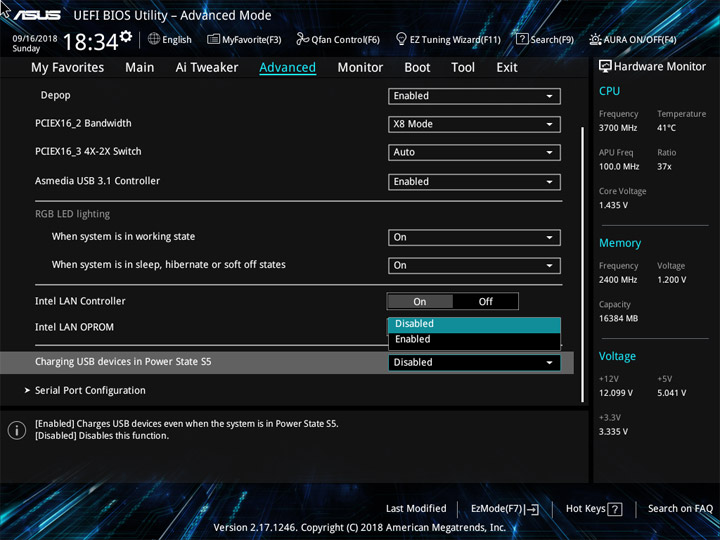The width and height of the screenshot is (720, 540).
Task: Open MyFavorite(F3) list icon
Action: tap(213, 39)
